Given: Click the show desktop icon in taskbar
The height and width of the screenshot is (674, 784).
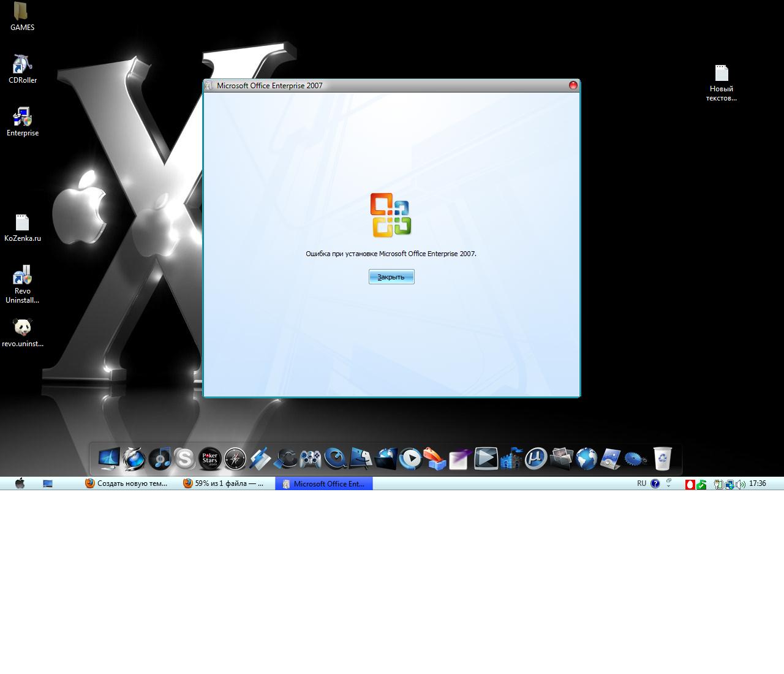Looking at the screenshot, I should pyautogui.click(x=48, y=483).
